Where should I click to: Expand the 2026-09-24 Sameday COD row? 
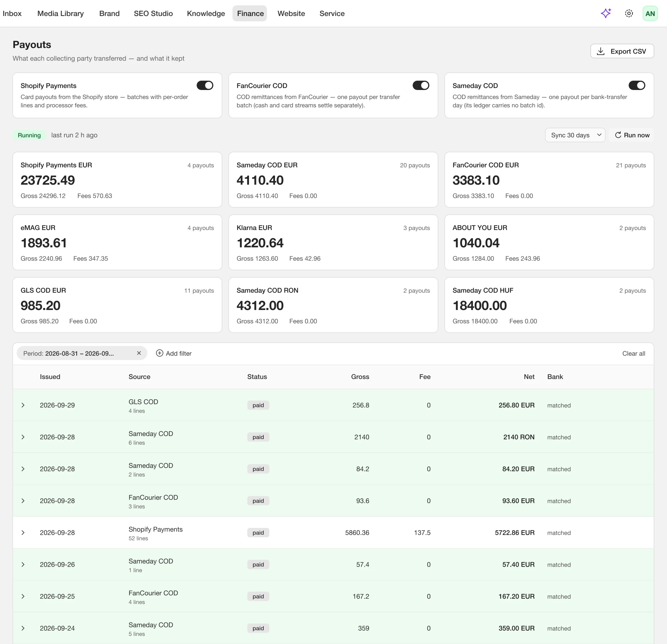point(23,628)
